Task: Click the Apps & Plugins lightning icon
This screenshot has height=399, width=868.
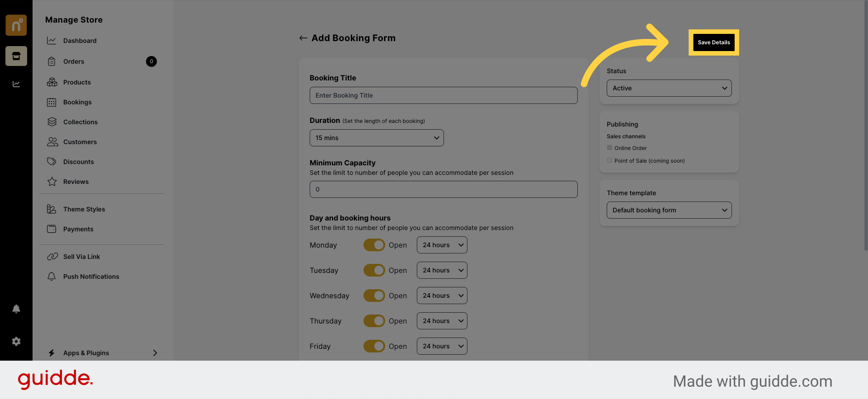Action: [52, 353]
